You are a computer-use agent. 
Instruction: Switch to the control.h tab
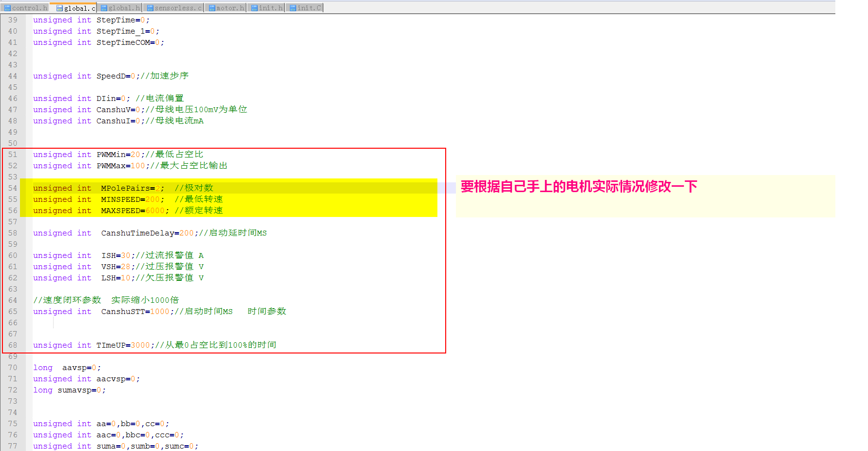(26, 8)
